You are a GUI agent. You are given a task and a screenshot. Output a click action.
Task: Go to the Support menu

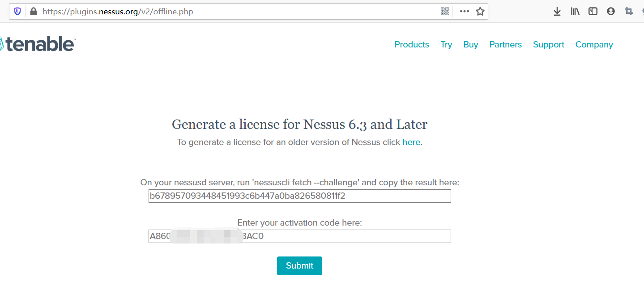coord(549,45)
